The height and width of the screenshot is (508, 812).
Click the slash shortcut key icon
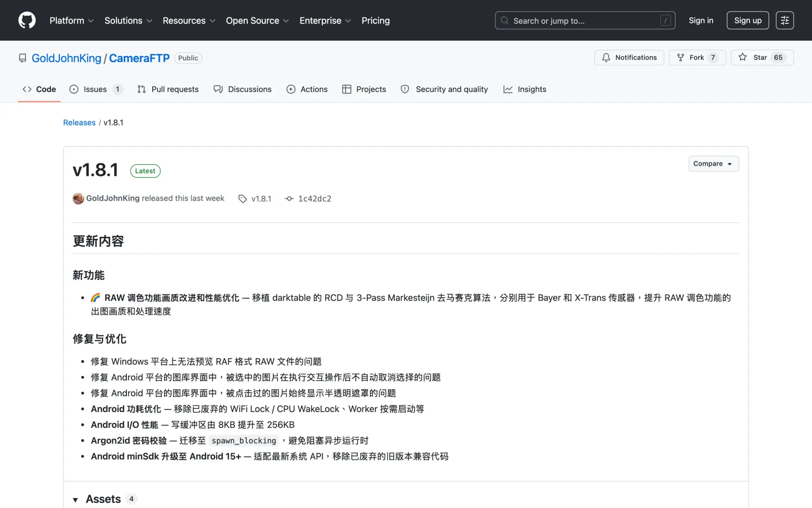pos(665,21)
